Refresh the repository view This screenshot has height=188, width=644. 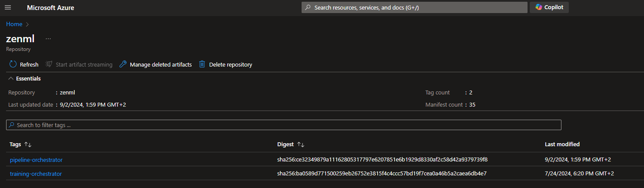point(24,64)
